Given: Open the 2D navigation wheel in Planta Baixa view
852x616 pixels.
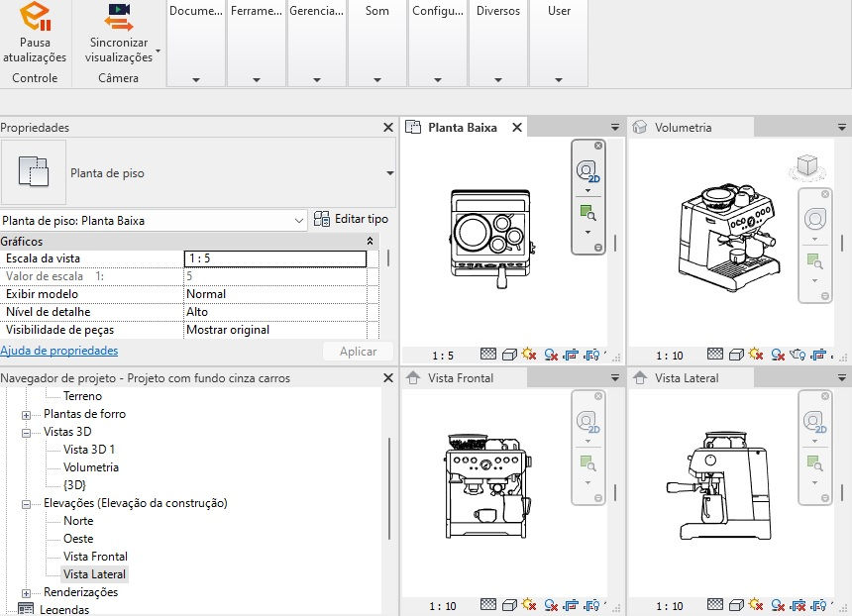Looking at the screenshot, I should click(587, 171).
